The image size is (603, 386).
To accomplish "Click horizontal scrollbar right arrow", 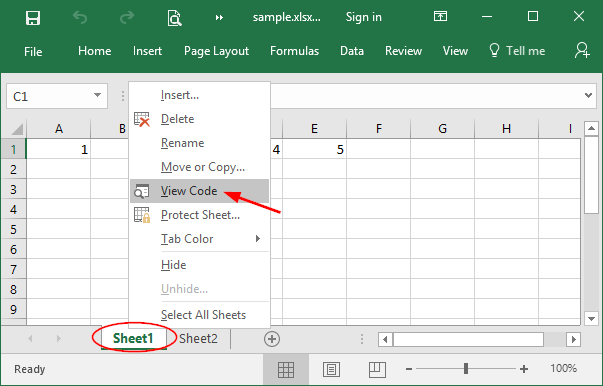I will coord(573,339).
